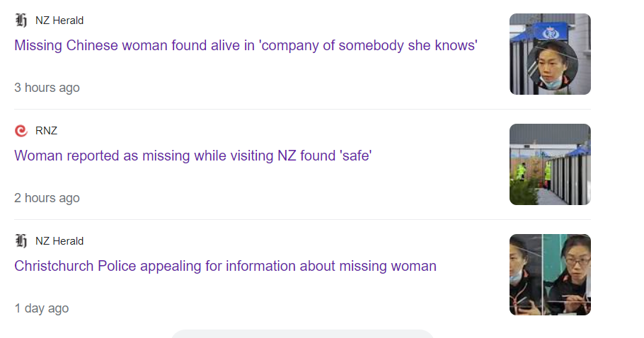
Task: Open the split-photo thumbnail of the Christchurch article
Action: pyautogui.click(x=551, y=275)
